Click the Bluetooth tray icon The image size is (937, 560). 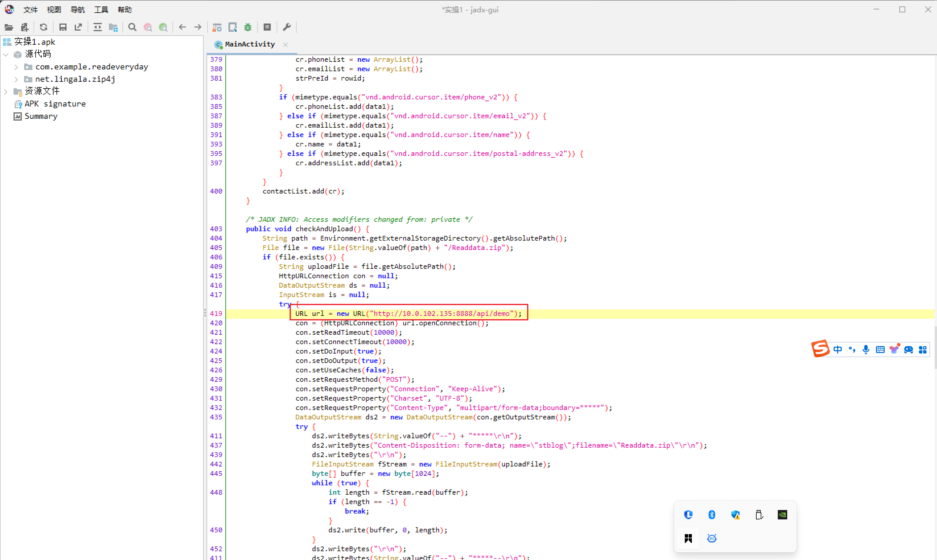pyautogui.click(x=712, y=515)
